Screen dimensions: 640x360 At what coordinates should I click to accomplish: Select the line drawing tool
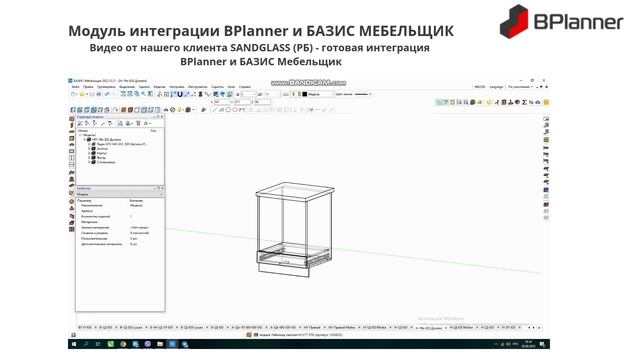pyautogui.click(x=215, y=110)
